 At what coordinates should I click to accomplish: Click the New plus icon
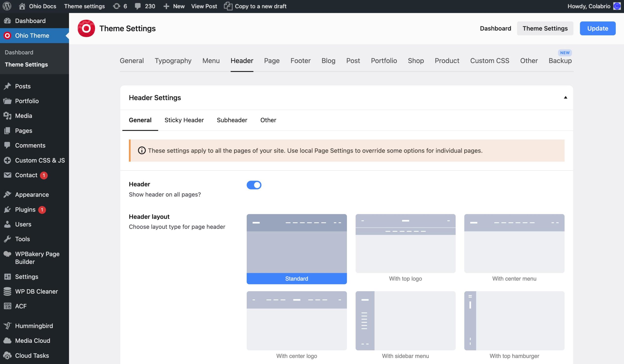click(166, 6)
